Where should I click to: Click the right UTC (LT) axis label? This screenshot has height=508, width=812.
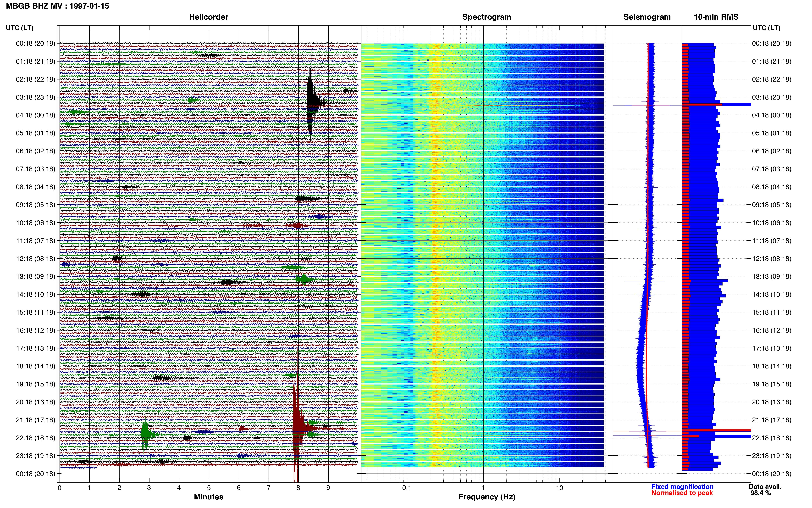766,28
